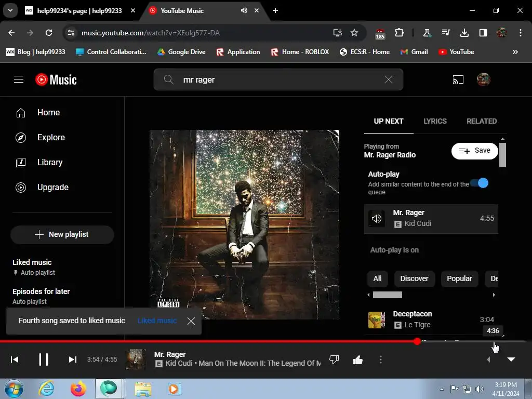Switch to the LYRICS tab
This screenshot has height=399, width=532.
(435, 121)
